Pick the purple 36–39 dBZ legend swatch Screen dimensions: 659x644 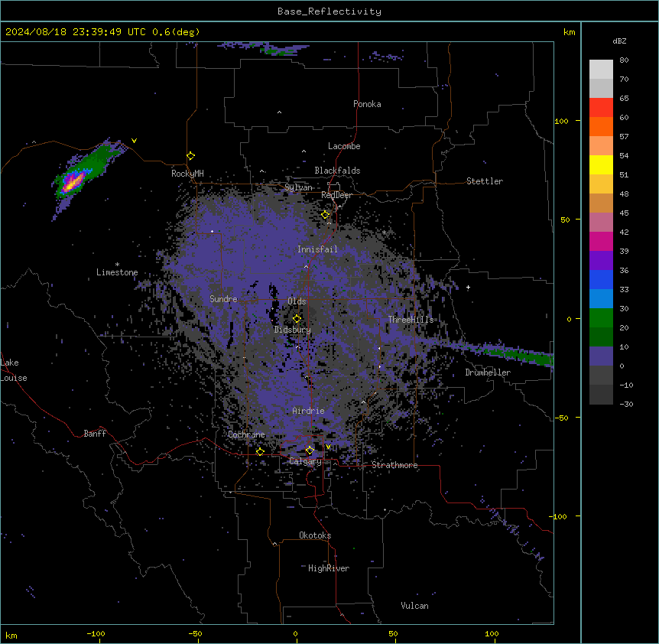coord(601,261)
